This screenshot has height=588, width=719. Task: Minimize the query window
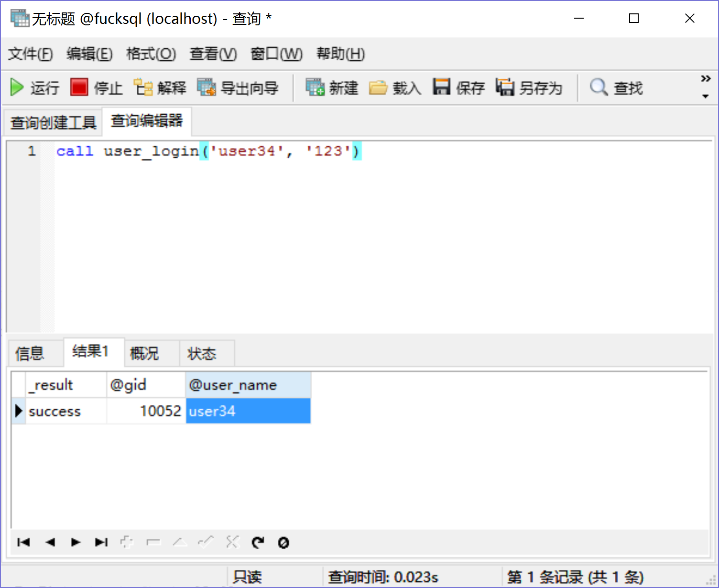[579, 18]
